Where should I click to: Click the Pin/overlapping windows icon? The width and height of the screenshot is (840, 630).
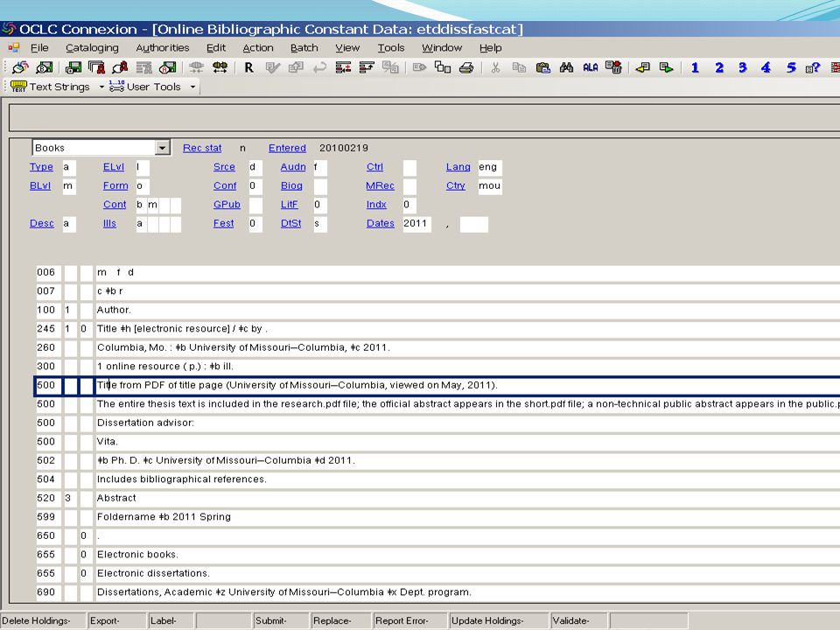(x=443, y=67)
